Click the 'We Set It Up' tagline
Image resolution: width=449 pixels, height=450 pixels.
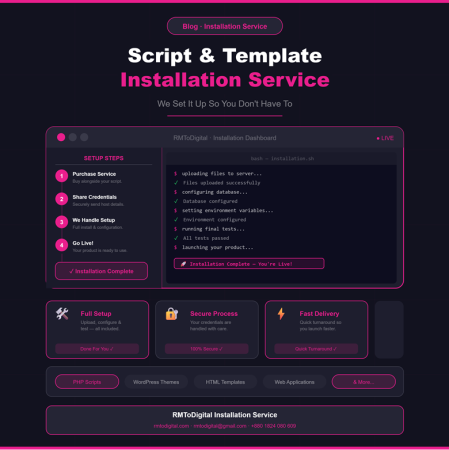point(225,104)
